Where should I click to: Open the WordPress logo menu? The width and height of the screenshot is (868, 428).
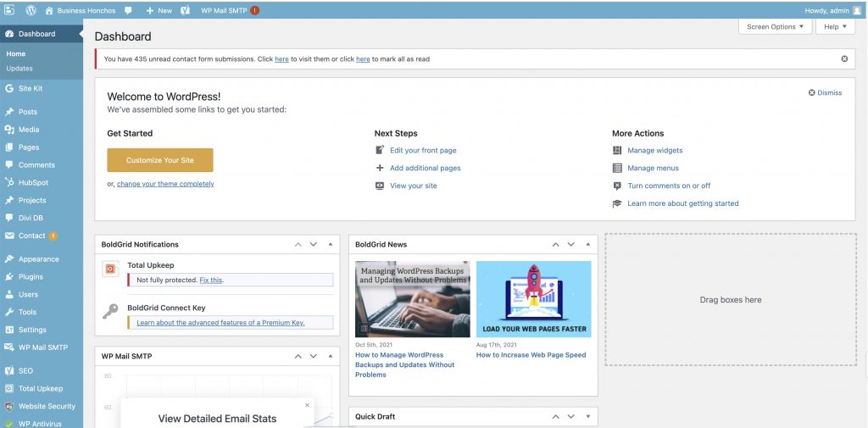tap(31, 10)
